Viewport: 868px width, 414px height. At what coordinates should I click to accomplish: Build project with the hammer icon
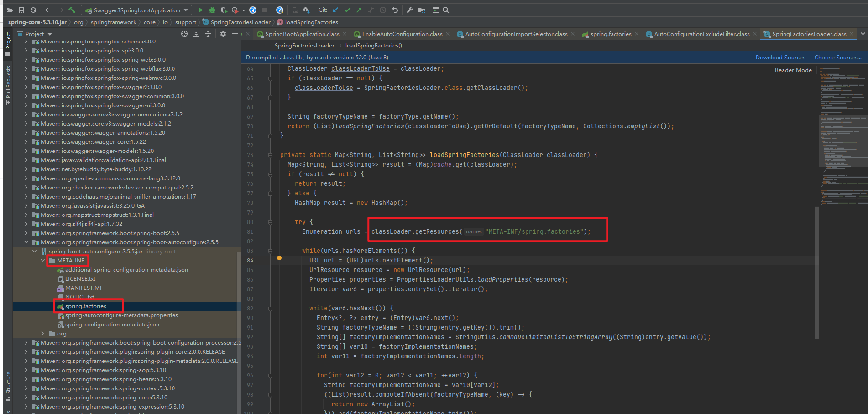(x=72, y=10)
